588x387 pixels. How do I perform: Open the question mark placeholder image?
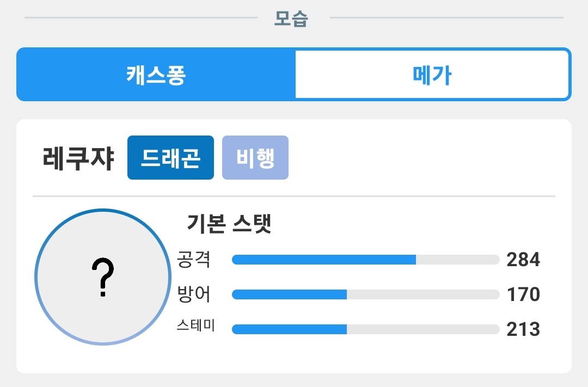point(102,277)
